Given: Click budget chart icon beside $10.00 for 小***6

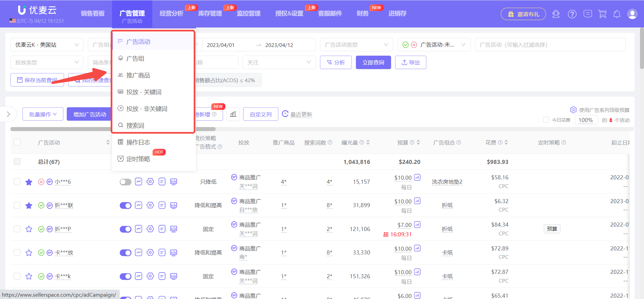Looking at the screenshot, I should [417, 177].
